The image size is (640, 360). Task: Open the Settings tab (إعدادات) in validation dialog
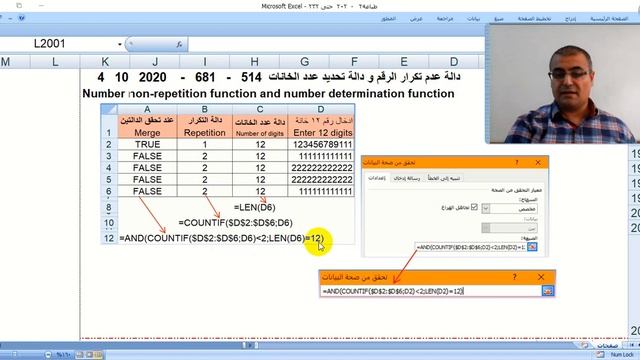pyautogui.click(x=377, y=178)
